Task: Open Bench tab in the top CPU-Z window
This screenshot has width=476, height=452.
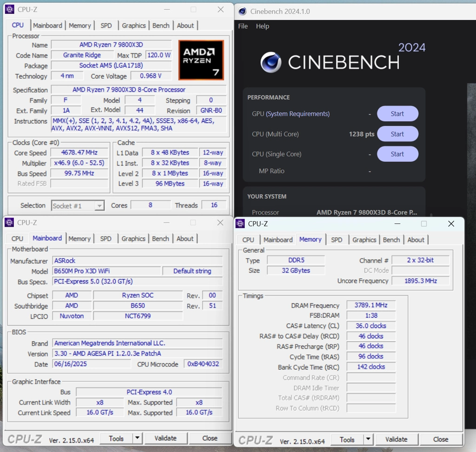Action: pos(161,26)
